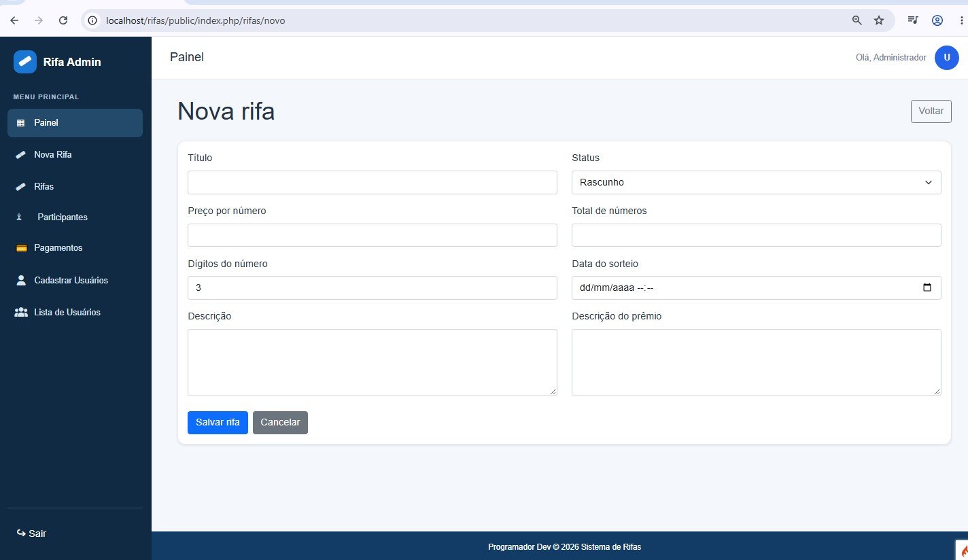Viewport: 968px width, 560px height.
Task: Focus the Título input field
Action: 373,182
